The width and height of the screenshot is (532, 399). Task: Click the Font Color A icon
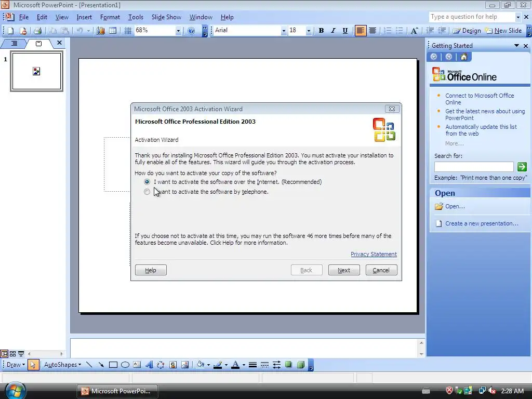click(235, 365)
